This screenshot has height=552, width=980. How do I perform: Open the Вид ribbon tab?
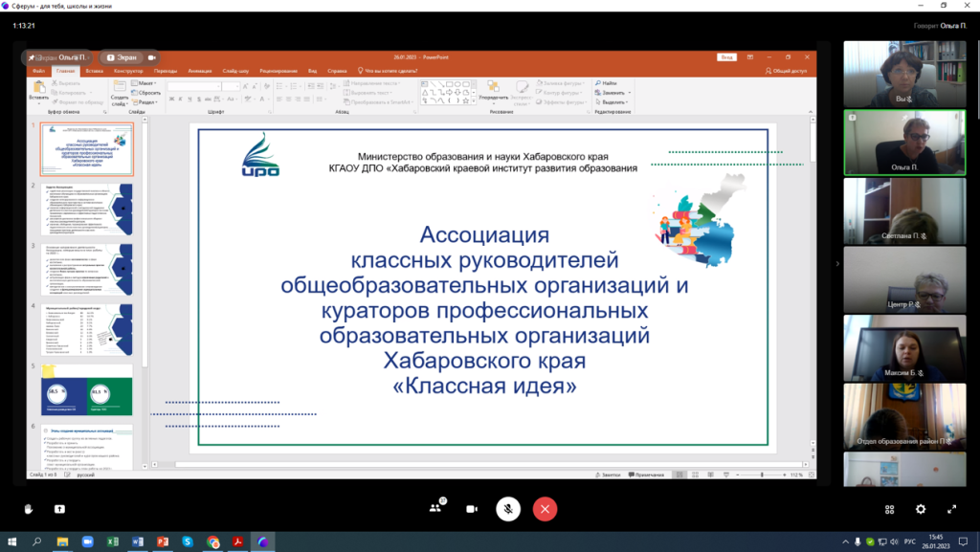(x=313, y=71)
